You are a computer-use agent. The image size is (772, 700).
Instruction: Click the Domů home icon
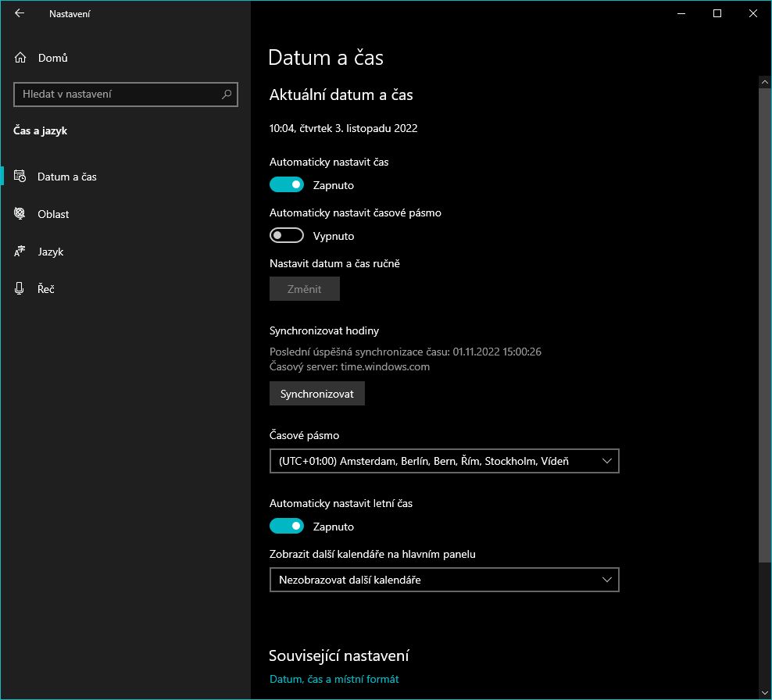point(20,58)
